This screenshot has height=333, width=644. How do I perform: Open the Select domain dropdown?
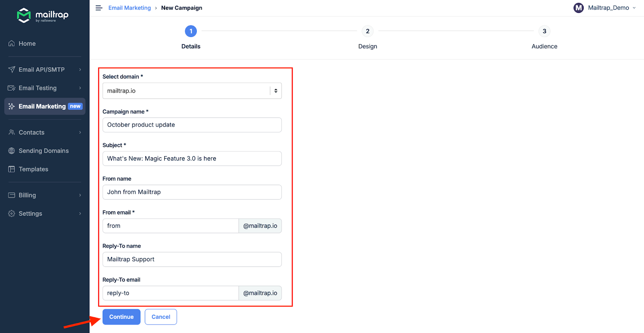pyautogui.click(x=192, y=91)
